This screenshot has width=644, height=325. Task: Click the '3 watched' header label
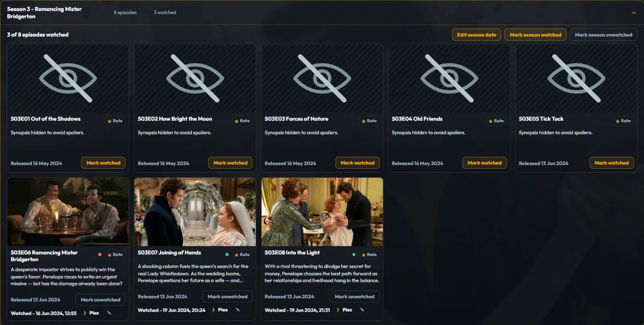165,13
